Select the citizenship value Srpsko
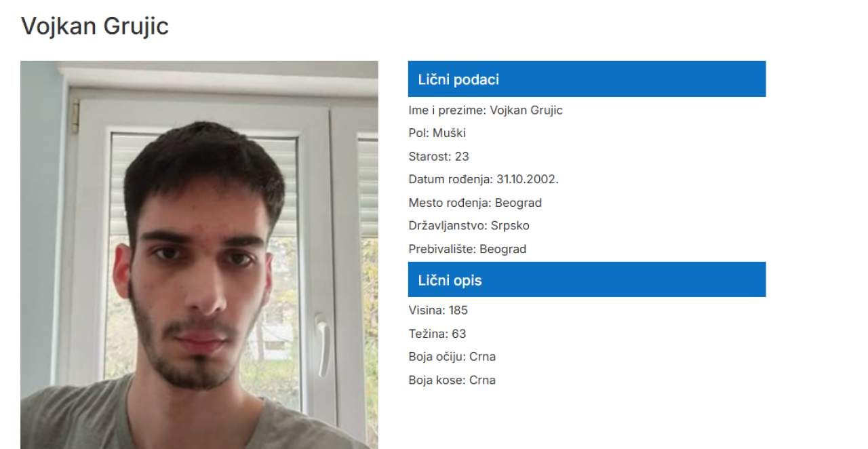 click(x=511, y=226)
